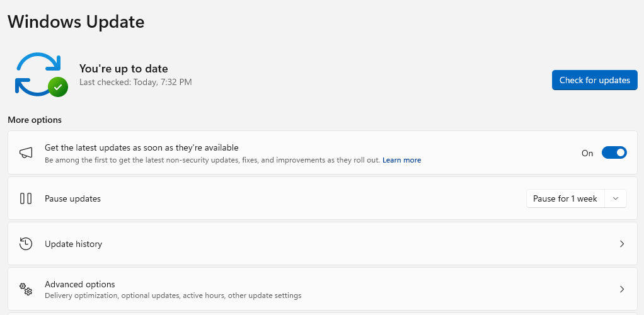Turn off the get latest updates toggle
Image resolution: width=644 pixels, height=315 pixels.
point(614,153)
